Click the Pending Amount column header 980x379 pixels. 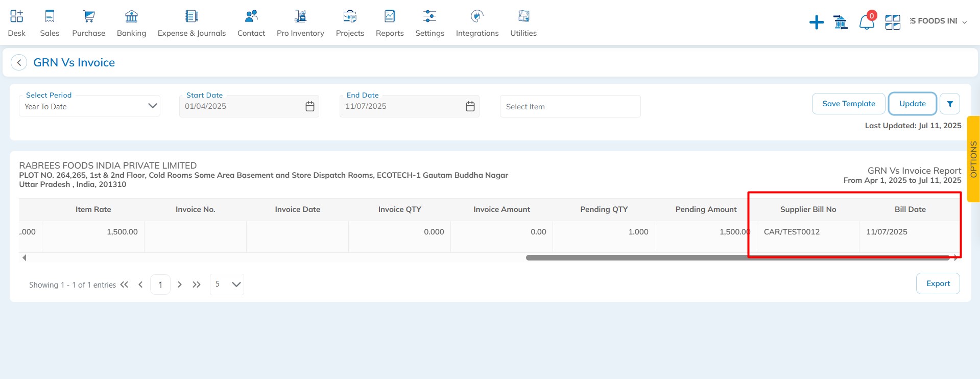pos(706,209)
